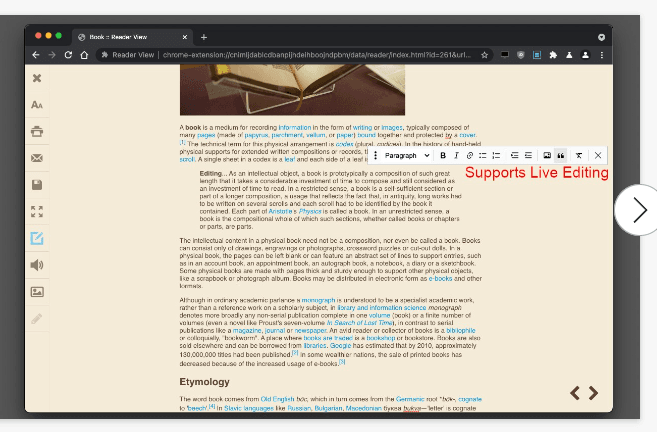Email the article via the envelope icon
657x432 pixels.
37,158
